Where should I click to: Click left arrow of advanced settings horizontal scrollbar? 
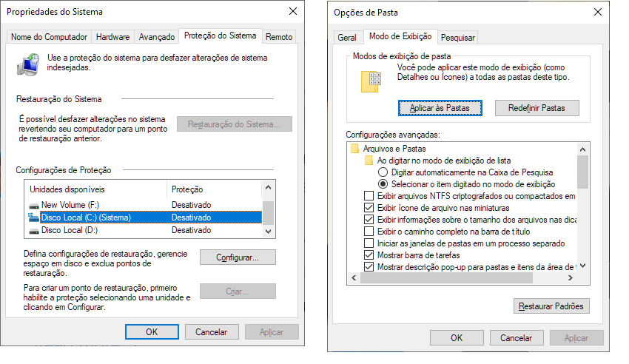(x=354, y=278)
